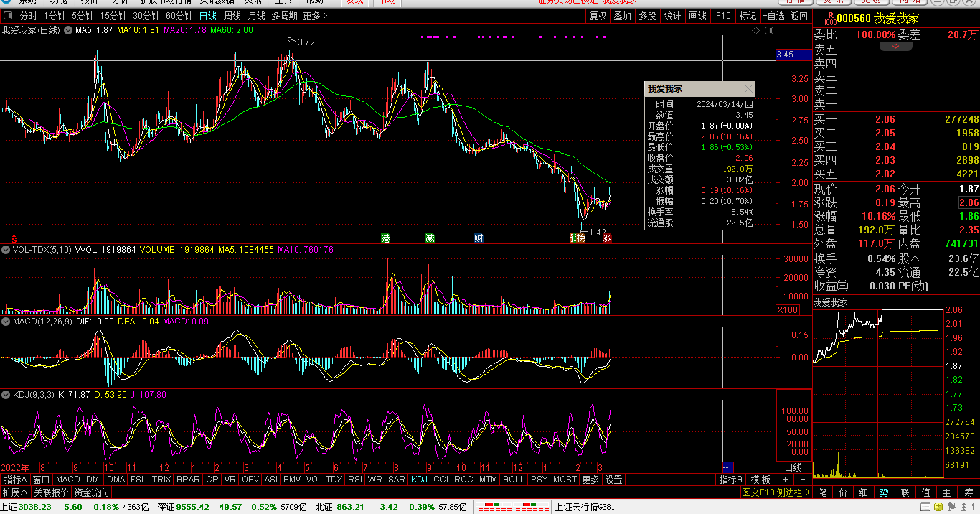Open the VOL-TDX indicator dropdown arrow
This screenshot has width=980, height=514.
(x=6, y=250)
